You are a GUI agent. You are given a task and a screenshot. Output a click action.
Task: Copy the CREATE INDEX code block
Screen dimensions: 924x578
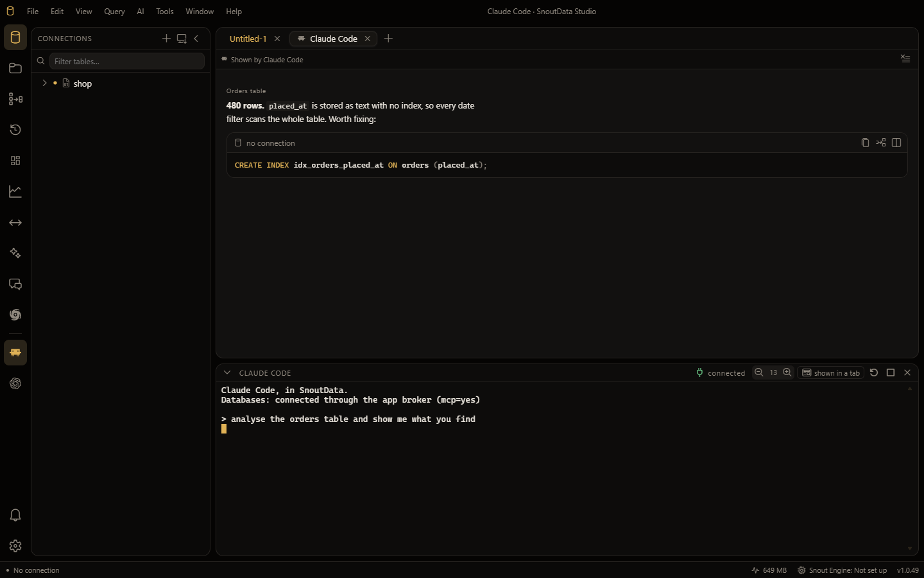pyautogui.click(x=865, y=143)
